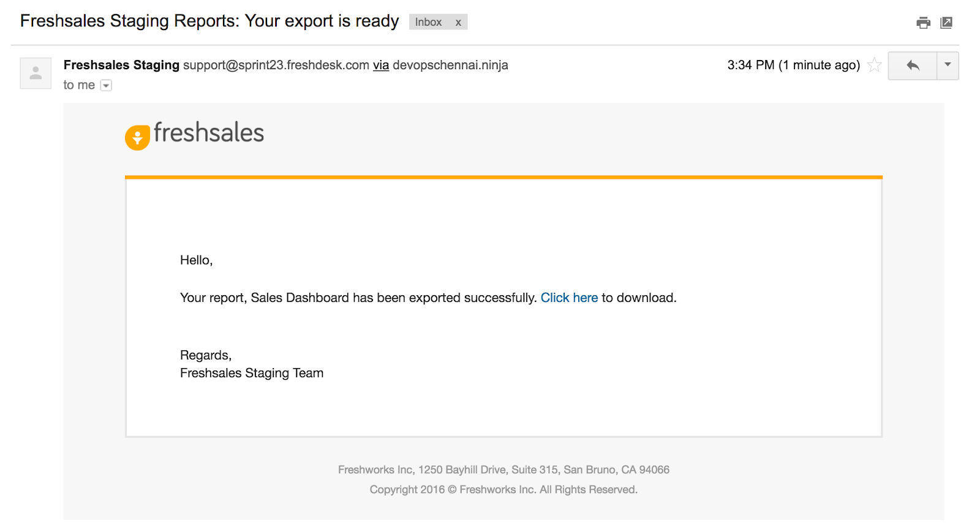Click the Freshworks Inc footer address
Viewport: 980px width, 523px height.
tap(503, 470)
